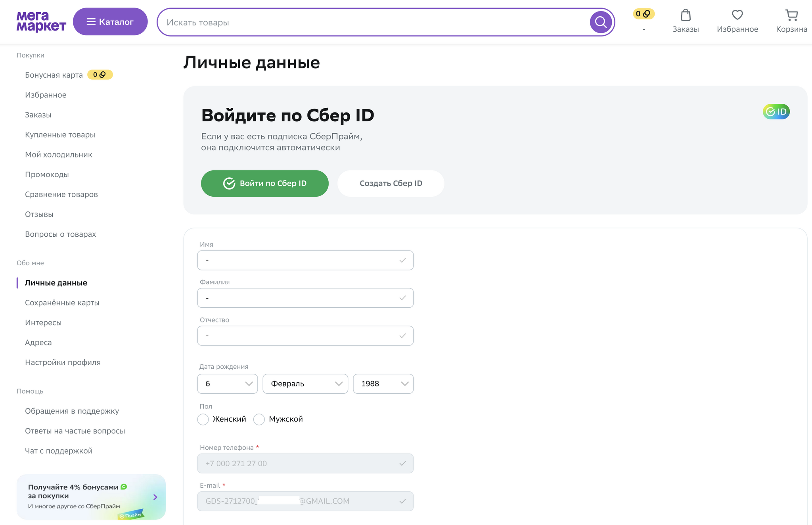Click the Sber ID logo icon

point(775,112)
